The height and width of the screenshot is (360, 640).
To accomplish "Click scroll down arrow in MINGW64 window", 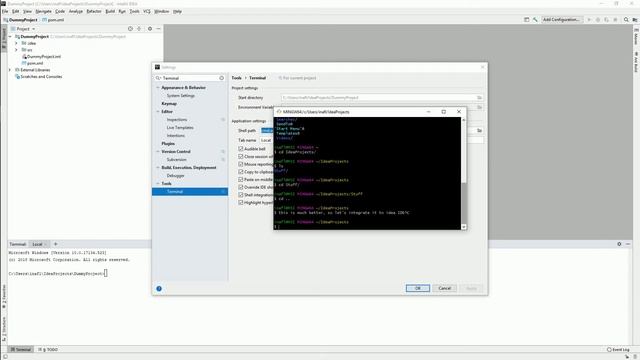I will coord(463,227).
